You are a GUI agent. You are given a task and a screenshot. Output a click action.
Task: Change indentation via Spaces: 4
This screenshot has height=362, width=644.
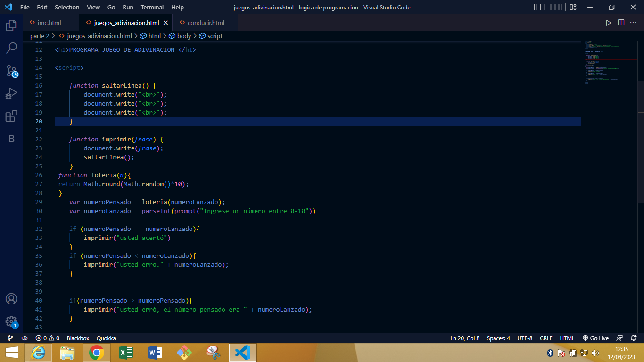(498, 338)
